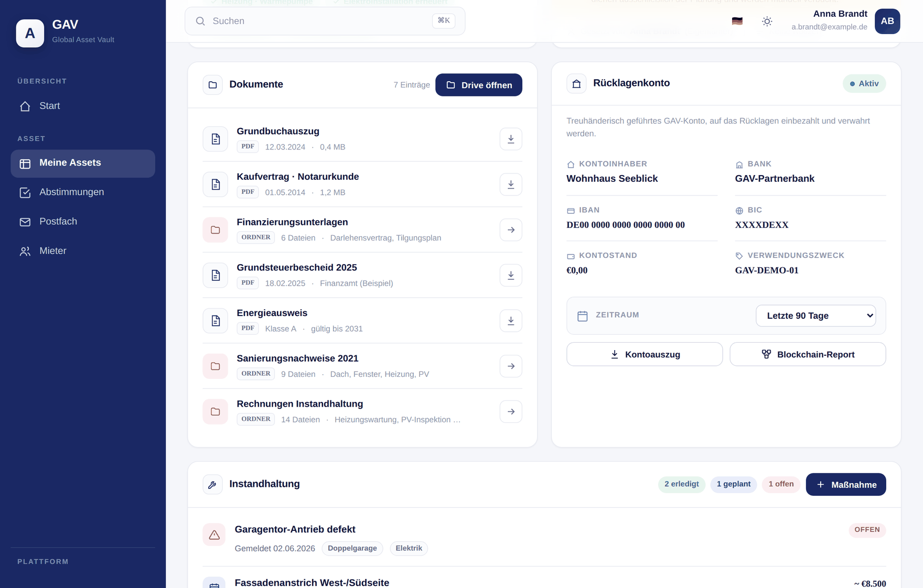923x588 pixels.
Task: Click Garagentor-Antrieb warning triangle icon
Action: (x=214, y=535)
